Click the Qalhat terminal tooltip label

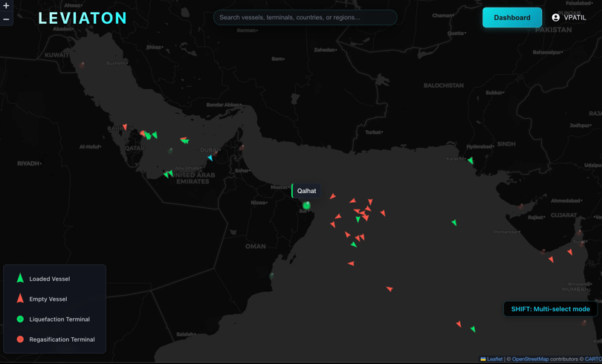306,191
